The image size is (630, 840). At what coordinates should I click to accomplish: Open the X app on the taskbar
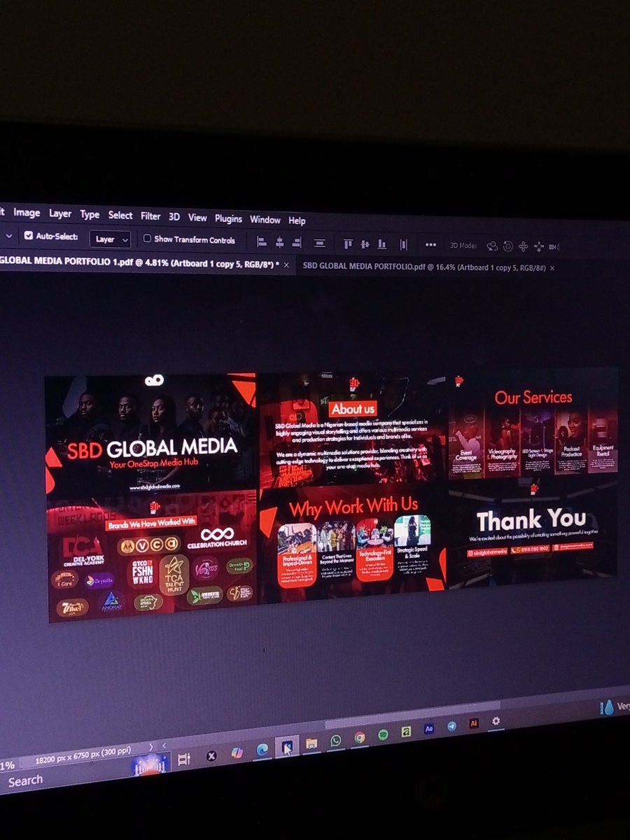click(211, 755)
